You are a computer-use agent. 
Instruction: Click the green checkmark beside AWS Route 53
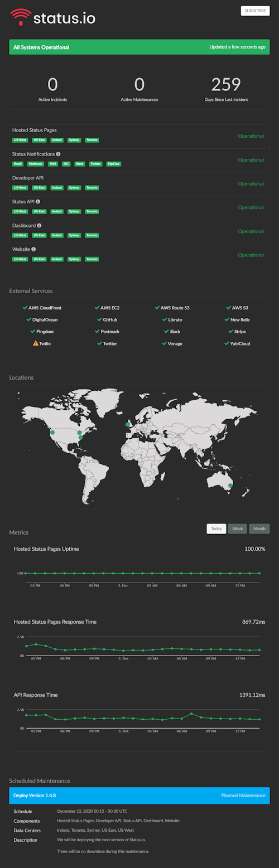pyautogui.click(x=157, y=308)
